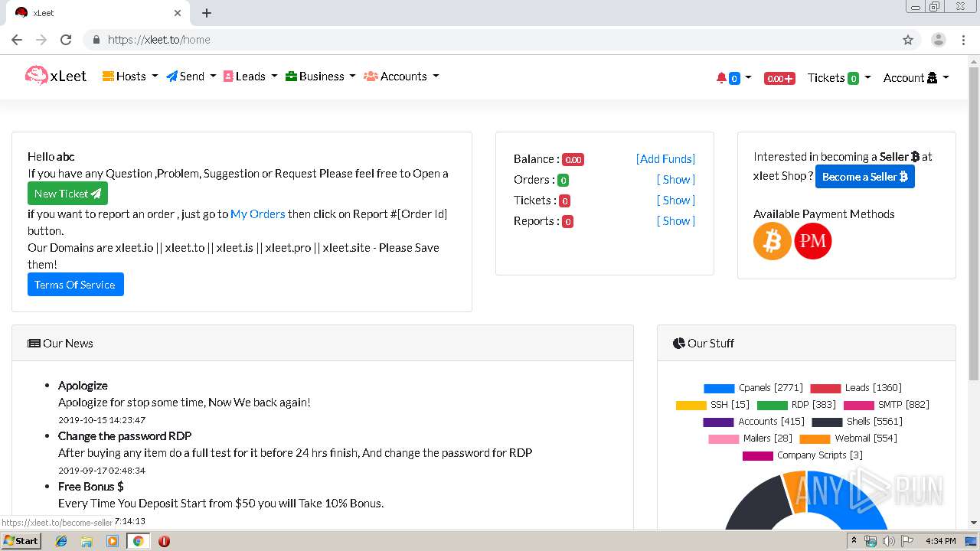This screenshot has height=551, width=980.
Task: Toggle RDP legend swatch in chart
Action: pos(772,405)
